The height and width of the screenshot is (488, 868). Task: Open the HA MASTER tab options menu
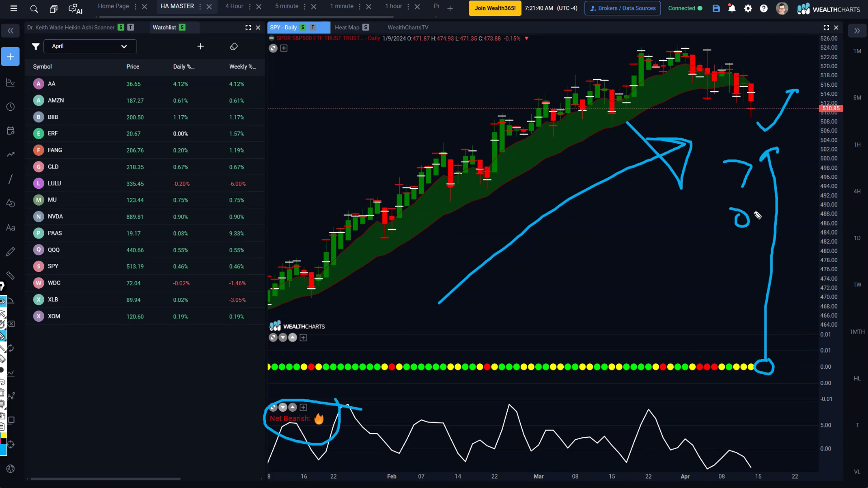(200, 6)
